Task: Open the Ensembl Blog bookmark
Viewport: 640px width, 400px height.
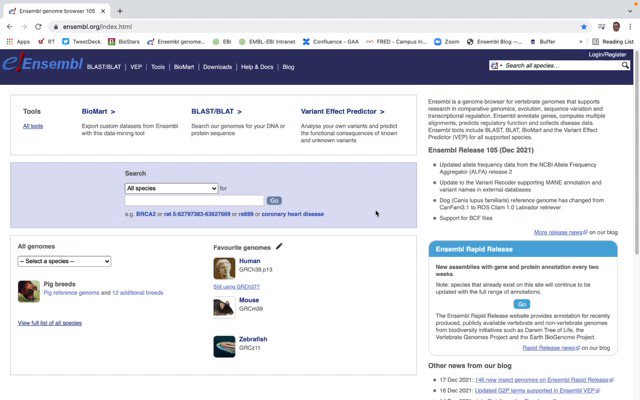Action: pyautogui.click(x=494, y=42)
